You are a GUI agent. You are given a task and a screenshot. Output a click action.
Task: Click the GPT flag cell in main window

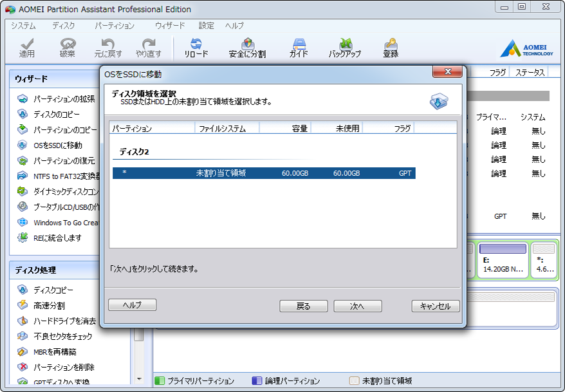pyautogui.click(x=500, y=216)
